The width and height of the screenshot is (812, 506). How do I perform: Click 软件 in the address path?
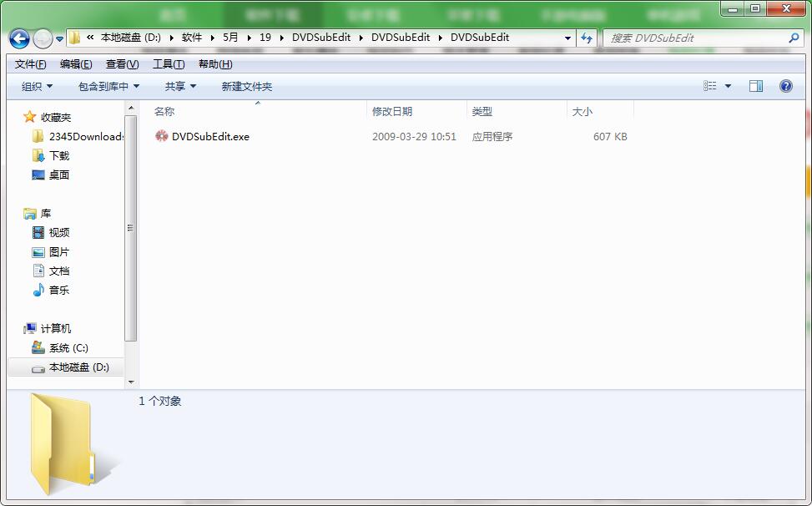(192, 38)
